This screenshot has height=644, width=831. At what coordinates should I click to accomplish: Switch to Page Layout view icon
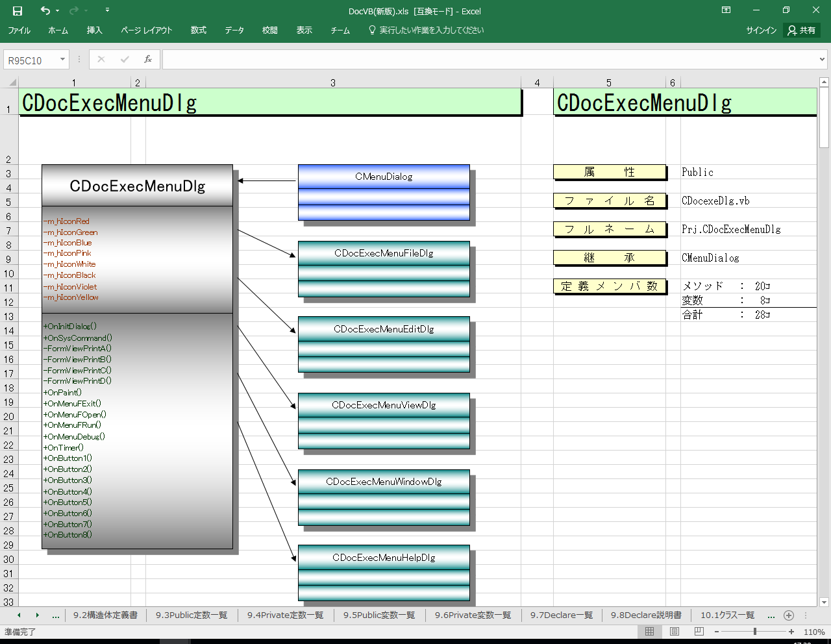[x=675, y=632]
